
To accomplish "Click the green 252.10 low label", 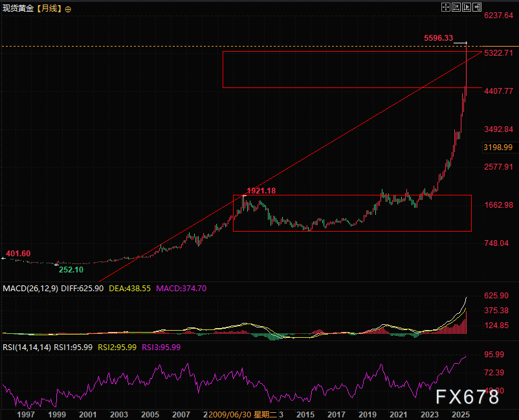I will (x=71, y=270).
